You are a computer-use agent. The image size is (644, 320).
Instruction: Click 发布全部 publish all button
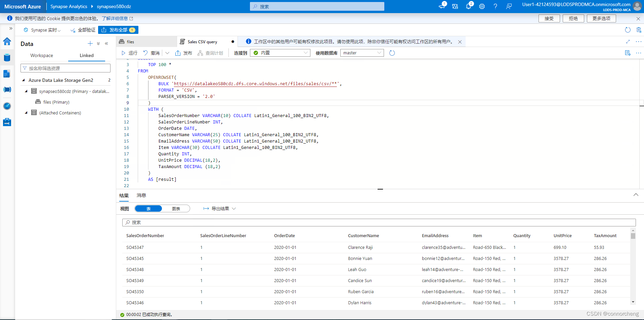click(118, 30)
